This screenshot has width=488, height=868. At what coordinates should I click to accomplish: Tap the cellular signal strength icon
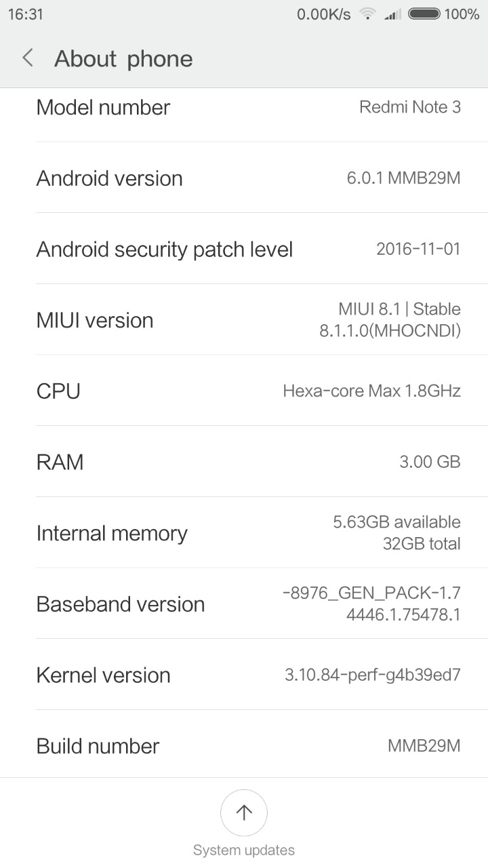(392, 14)
